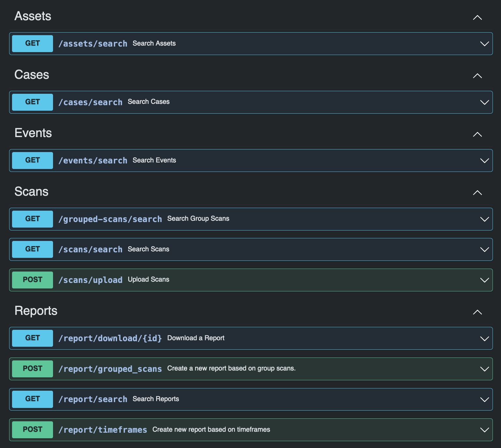Collapse the Events section chevron

(x=477, y=134)
